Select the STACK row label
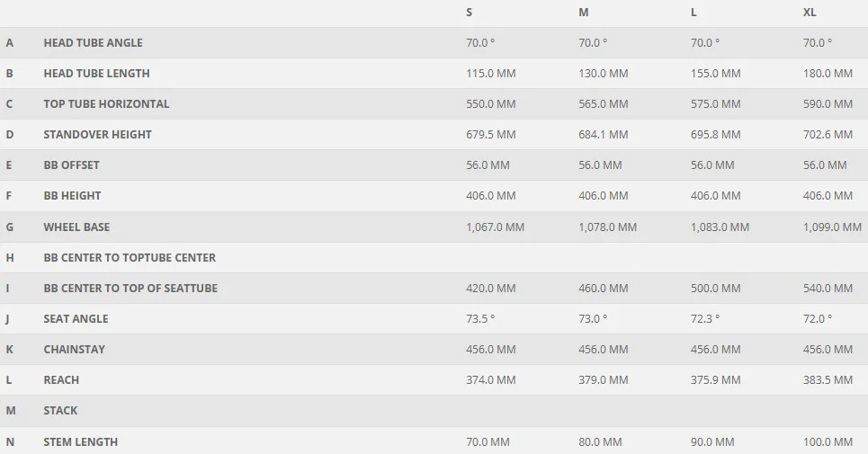 [x=60, y=410]
